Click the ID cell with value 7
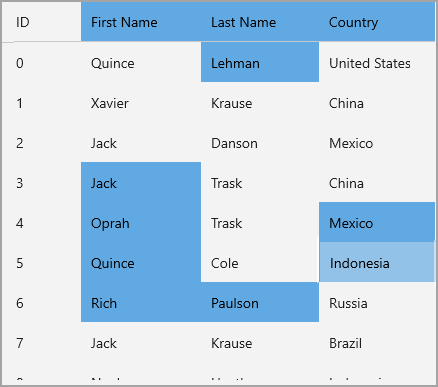438x387 pixels. 41,342
